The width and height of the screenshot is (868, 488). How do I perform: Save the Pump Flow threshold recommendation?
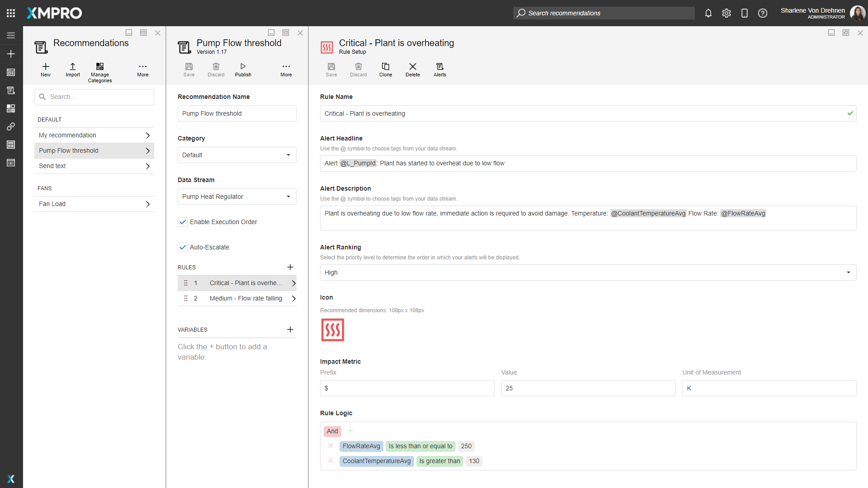click(189, 70)
